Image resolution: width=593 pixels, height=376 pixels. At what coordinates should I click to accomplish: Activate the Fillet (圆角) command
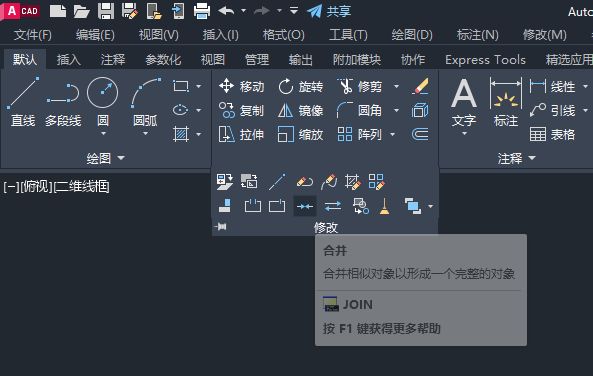click(360, 110)
